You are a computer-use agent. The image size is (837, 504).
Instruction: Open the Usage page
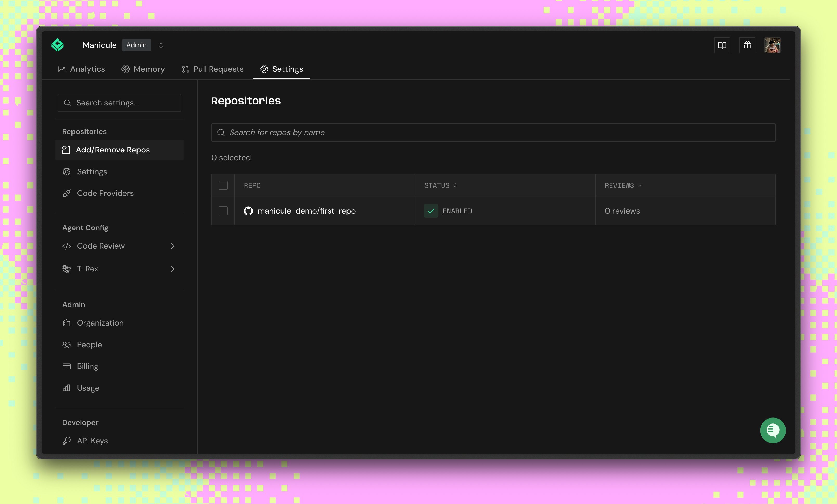click(x=119, y=388)
